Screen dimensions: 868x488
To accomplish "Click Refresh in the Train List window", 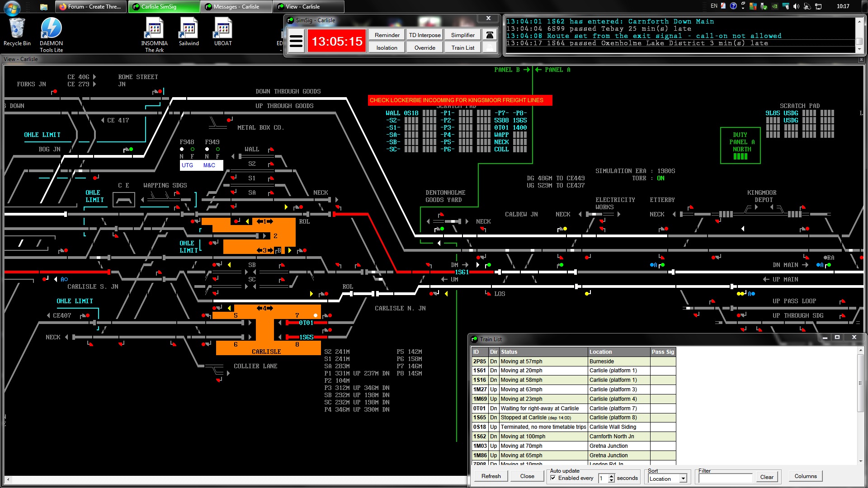I will pos(491,476).
